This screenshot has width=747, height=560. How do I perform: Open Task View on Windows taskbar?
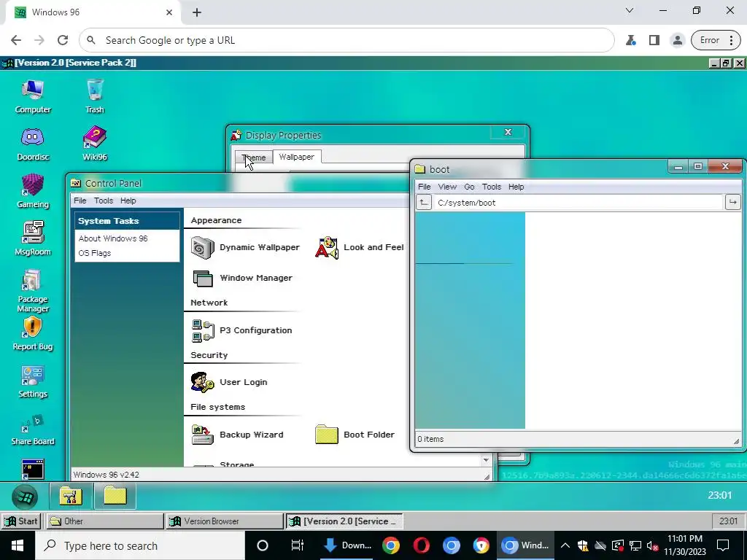tap(298, 545)
